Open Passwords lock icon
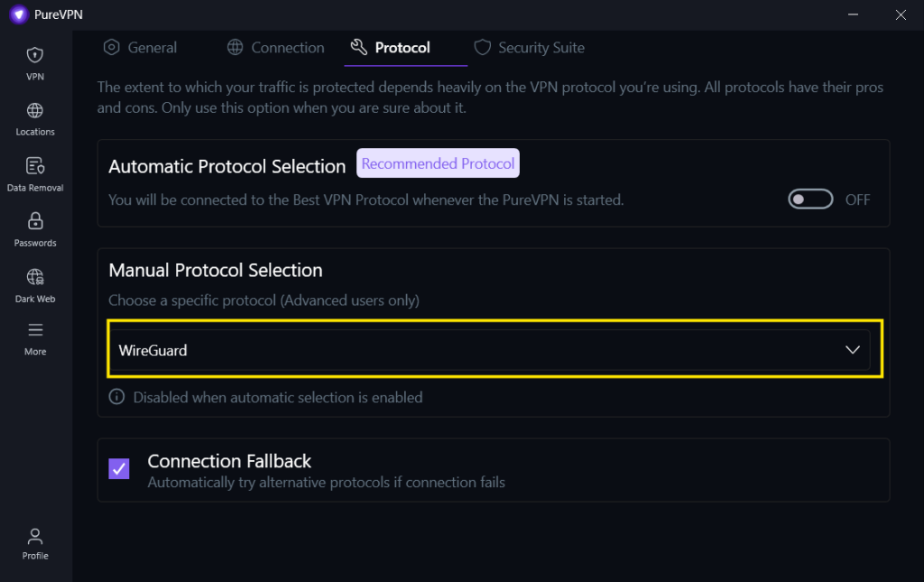This screenshot has height=582, width=924. [35, 221]
